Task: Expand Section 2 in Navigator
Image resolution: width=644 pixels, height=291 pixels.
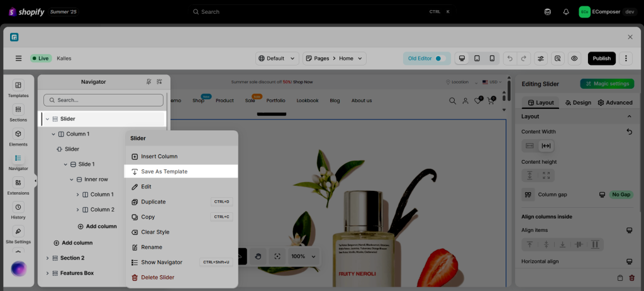Action: pos(47,258)
